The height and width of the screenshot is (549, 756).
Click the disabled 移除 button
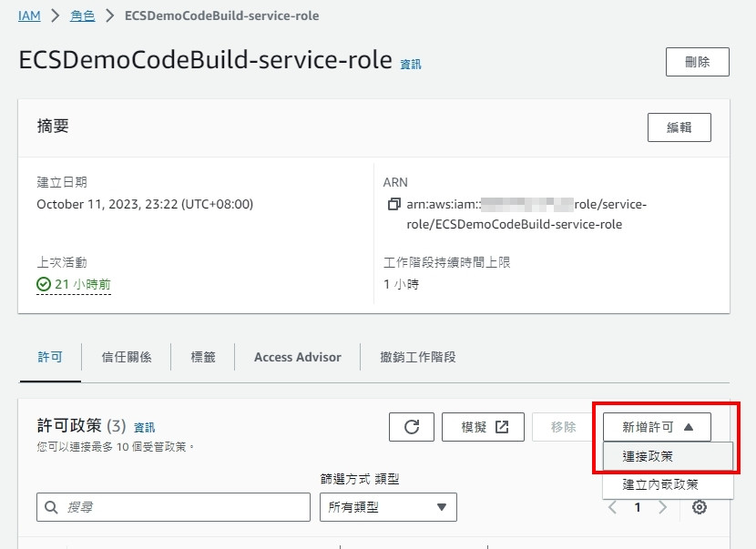(563, 427)
